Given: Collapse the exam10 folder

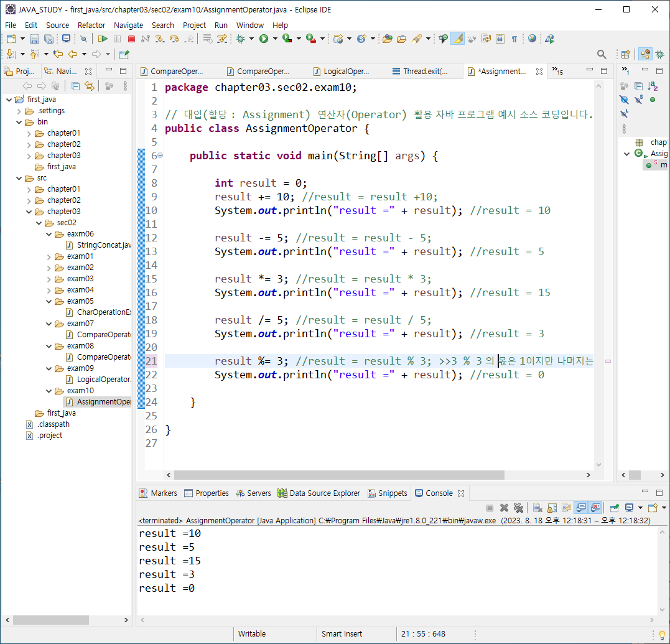Looking at the screenshot, I should (x=49, y=391).
